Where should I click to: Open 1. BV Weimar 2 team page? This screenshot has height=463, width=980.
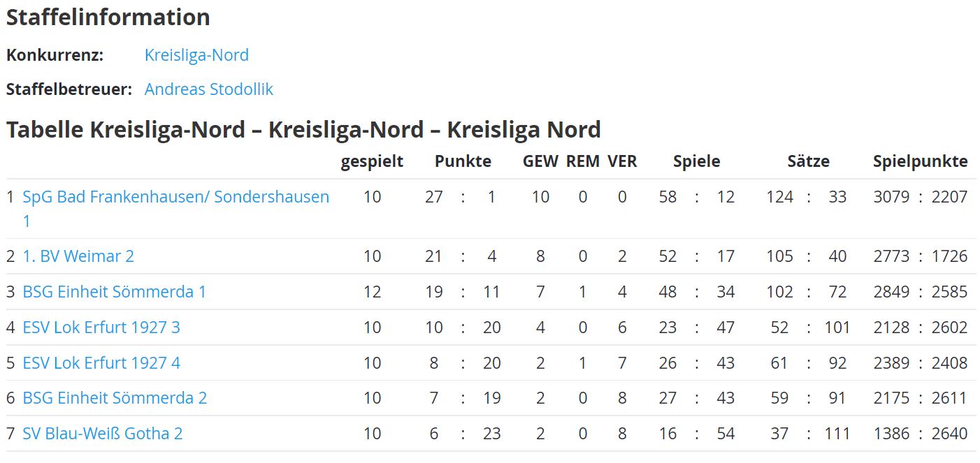78,256
